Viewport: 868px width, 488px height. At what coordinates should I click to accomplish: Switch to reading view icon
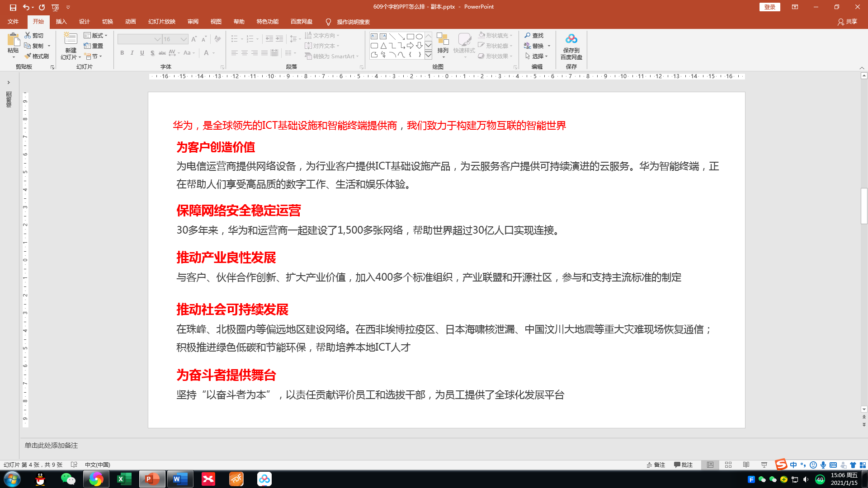click(x=746, y=465)
